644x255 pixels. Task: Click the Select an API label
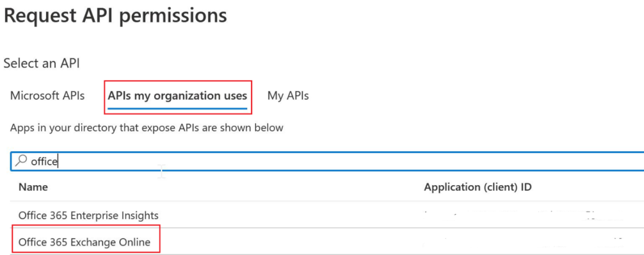coord(42,63)
